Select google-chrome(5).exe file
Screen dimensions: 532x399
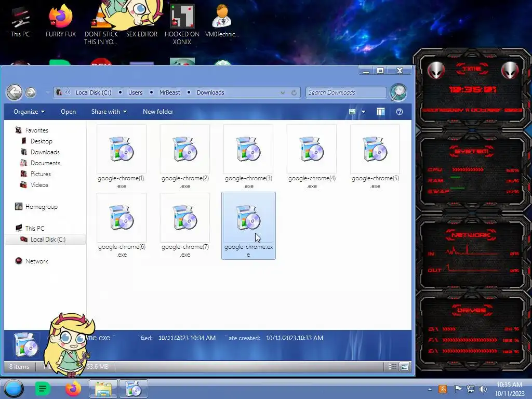pos(375,157)
